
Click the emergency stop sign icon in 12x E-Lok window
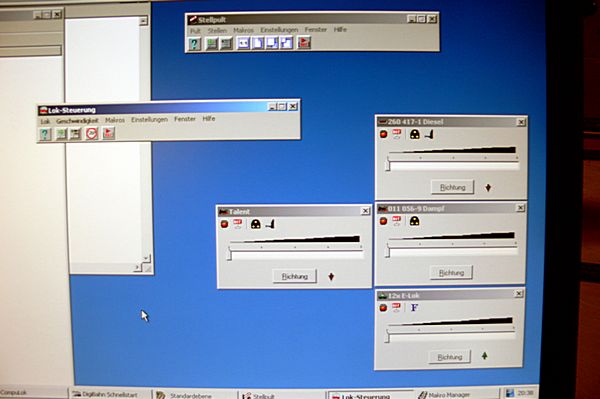(396, 307)
